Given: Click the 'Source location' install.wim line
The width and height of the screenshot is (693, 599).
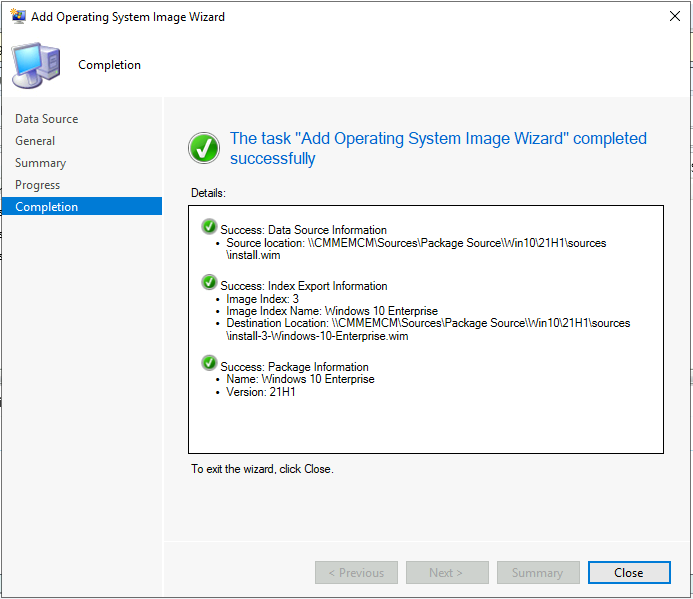Looking at the screenshot, I should pos(416,249).
